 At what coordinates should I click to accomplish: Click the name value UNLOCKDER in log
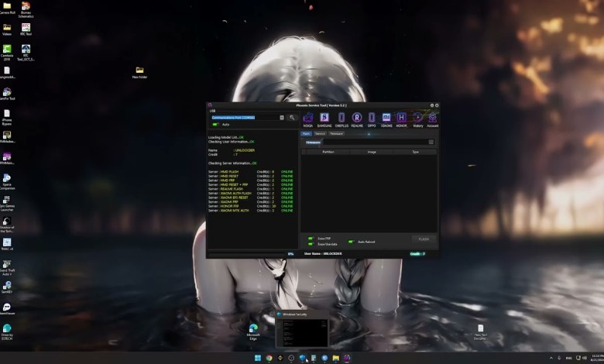coord(245,150)
